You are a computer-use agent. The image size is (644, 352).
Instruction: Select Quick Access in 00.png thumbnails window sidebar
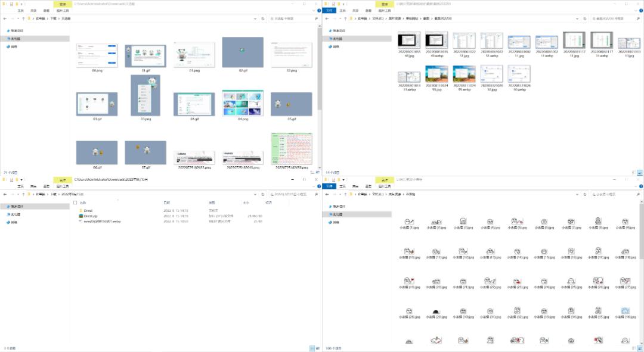click(15, 31)
